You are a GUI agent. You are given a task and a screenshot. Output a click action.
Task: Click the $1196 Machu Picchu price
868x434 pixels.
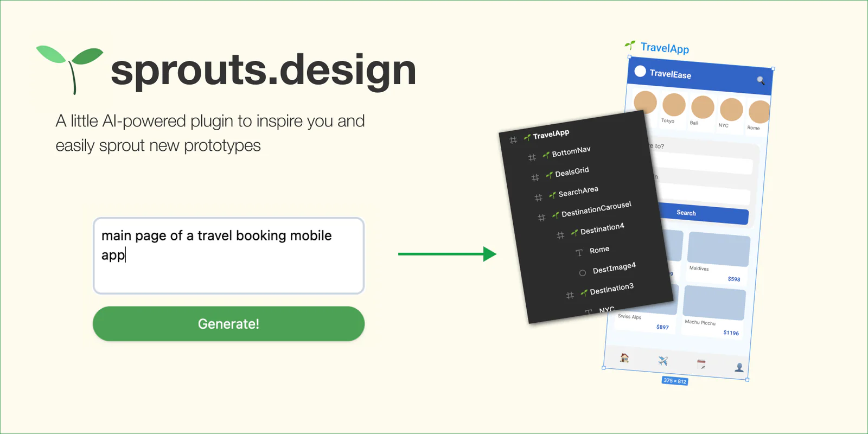731,333
